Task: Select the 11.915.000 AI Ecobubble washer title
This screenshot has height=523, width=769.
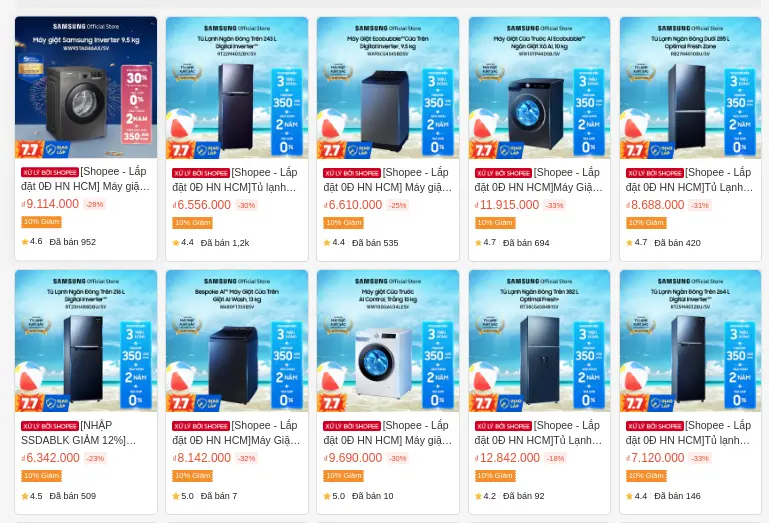Action: click(539, 180)
